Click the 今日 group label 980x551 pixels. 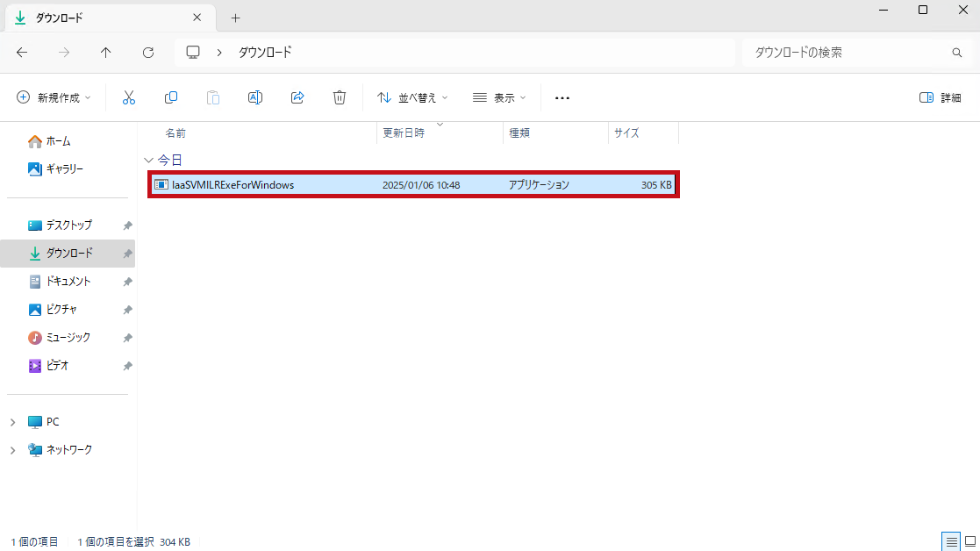pyautogui.click(x=169, y=161)
